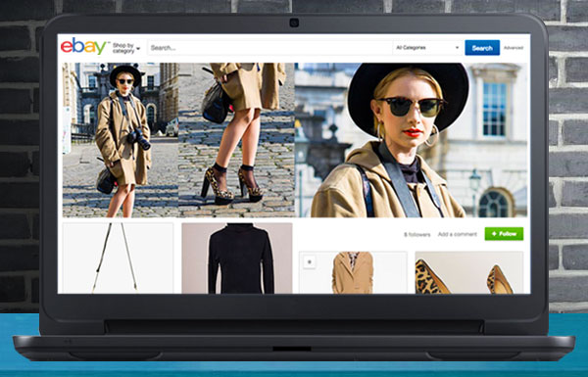Open the black turtleneck sweater thumbnail
Image resolution: width=588 pixels, height=377 pixels.
coord(237,259)
